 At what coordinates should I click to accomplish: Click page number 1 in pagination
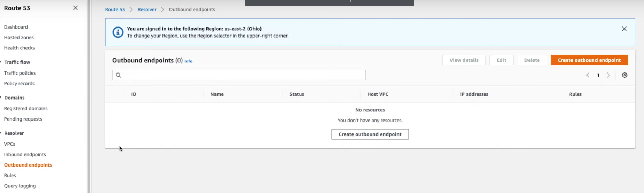(598, 75)
